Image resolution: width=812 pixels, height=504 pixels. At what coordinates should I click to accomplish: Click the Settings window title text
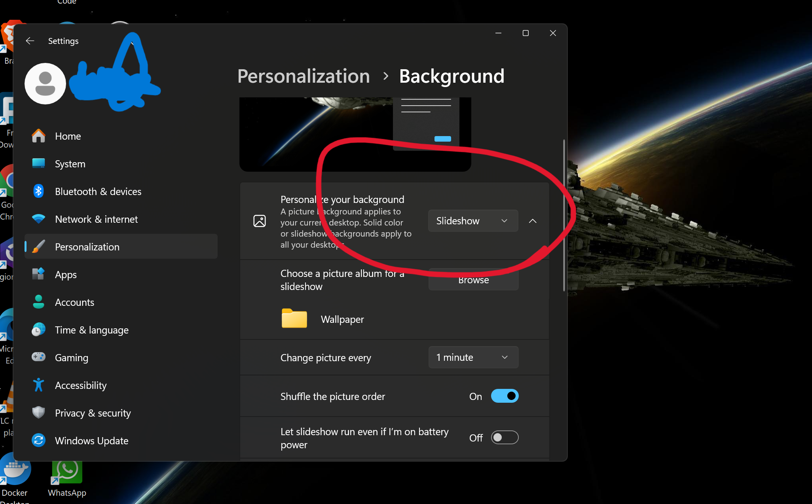coord(63,41)
